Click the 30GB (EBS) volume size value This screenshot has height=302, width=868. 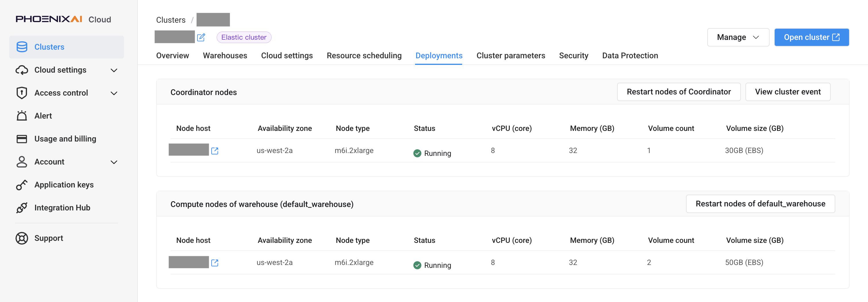744,150
